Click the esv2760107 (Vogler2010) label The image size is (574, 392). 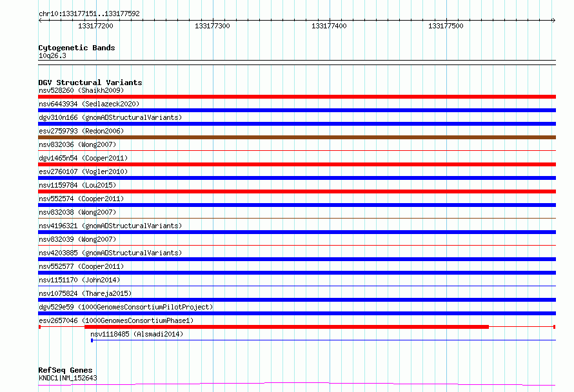(83, 171)
